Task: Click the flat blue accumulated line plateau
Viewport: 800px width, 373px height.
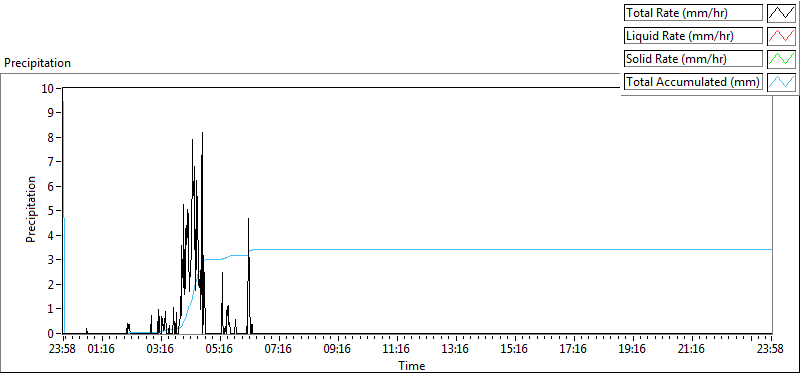Action: coord(510,250)
